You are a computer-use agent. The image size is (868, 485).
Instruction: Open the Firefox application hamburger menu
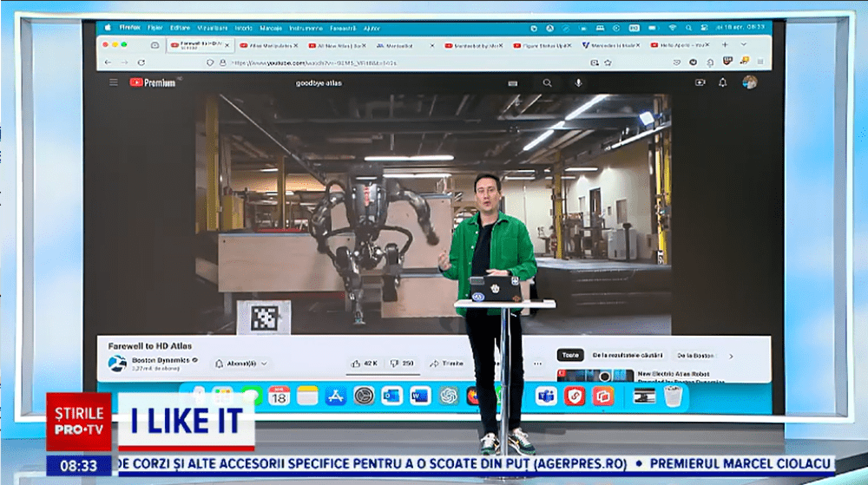760,62
